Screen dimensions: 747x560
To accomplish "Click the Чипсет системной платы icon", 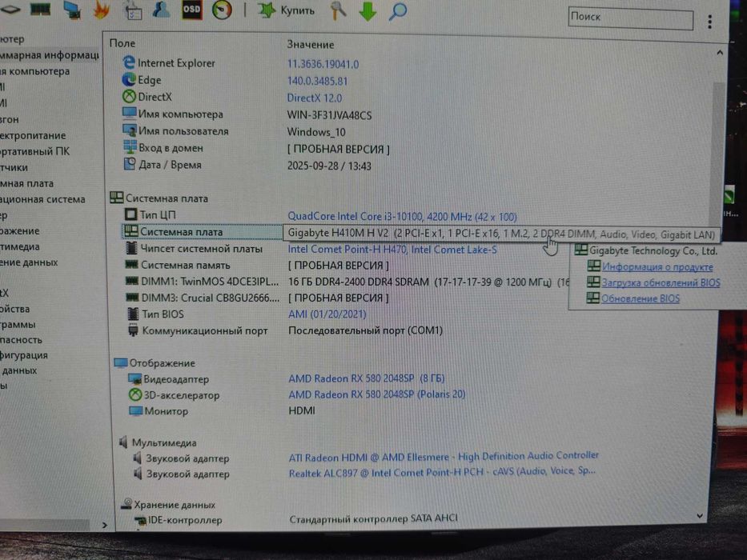I will tap(131, 248).
